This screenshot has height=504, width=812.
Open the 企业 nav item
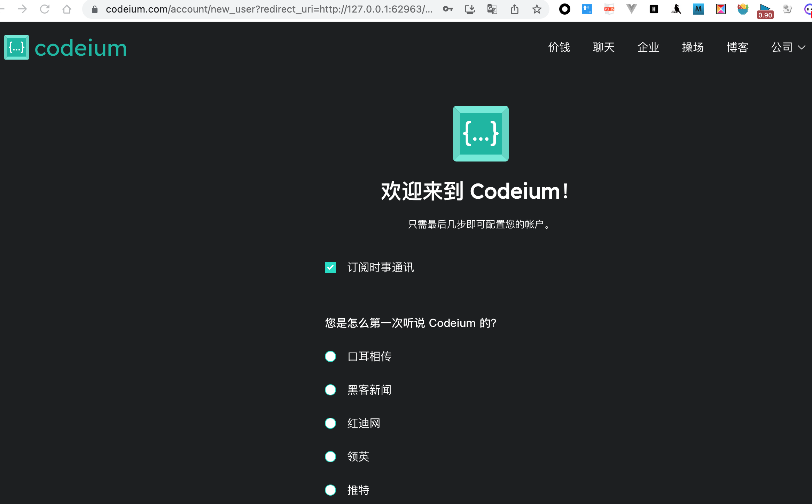coord(648,47)
